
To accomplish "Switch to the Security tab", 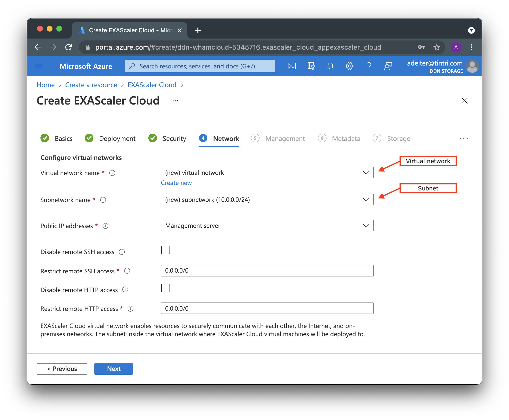I will coord(174,138).
